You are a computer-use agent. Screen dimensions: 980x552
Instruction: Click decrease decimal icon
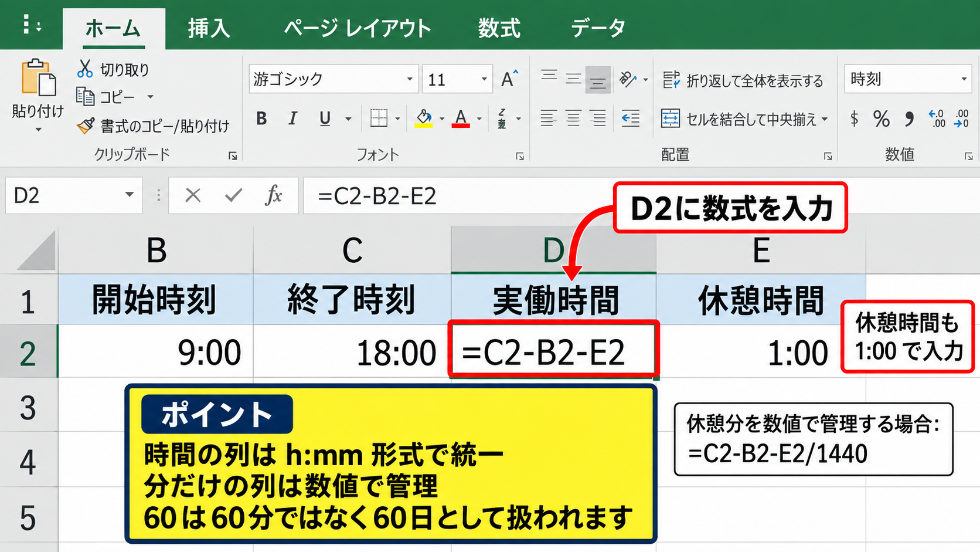pos(962,119)
